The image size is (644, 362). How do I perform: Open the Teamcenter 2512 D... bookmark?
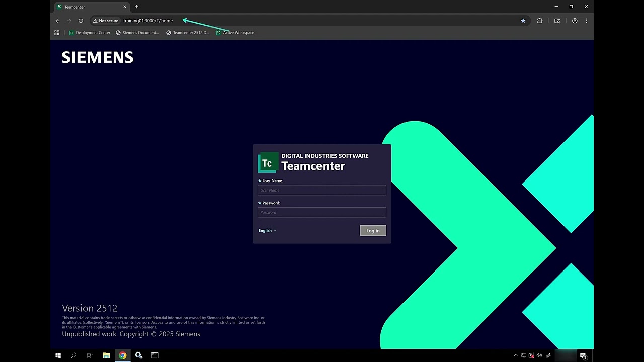(x=188, y=33)
